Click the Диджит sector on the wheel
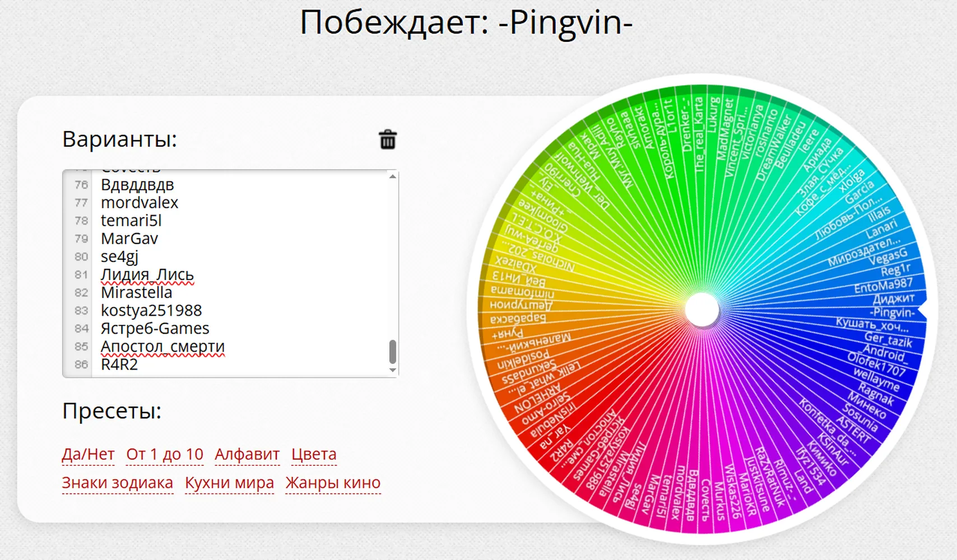Viewport: 957px width, 560px height. point(894,298)
